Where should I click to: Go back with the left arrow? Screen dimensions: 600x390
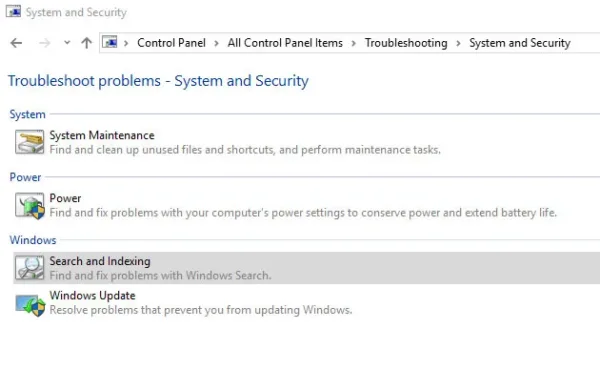[16, 43]
